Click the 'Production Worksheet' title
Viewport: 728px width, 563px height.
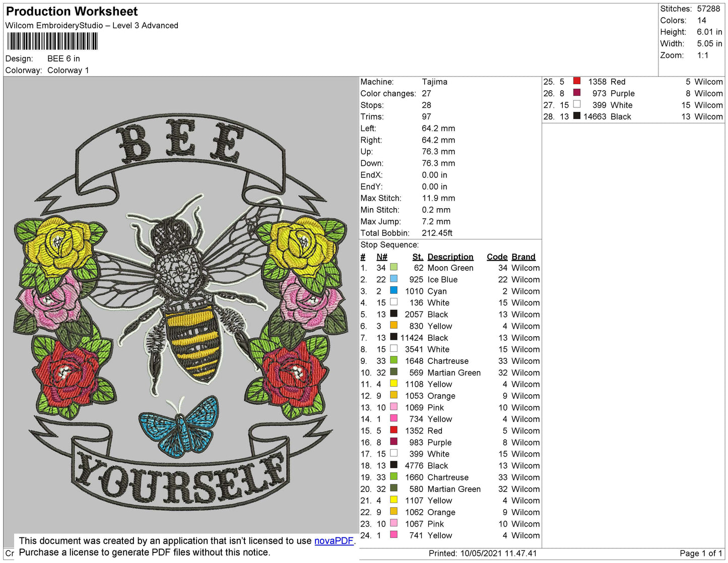pos(72,11)
